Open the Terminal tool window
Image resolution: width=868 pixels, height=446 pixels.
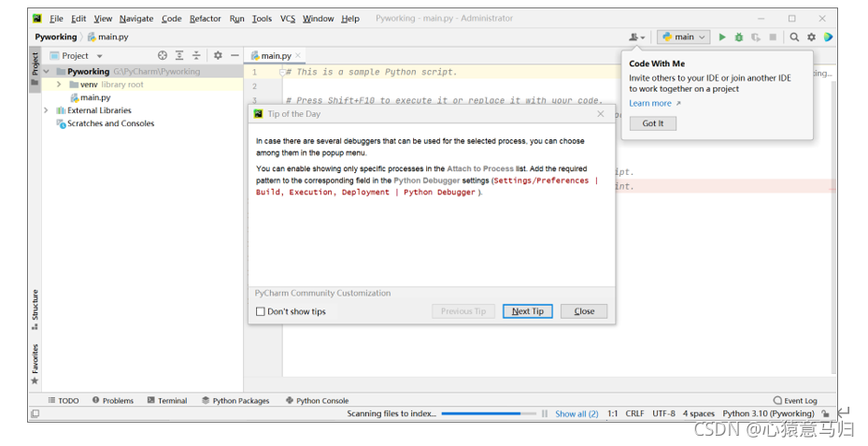(x=167, y=400)
